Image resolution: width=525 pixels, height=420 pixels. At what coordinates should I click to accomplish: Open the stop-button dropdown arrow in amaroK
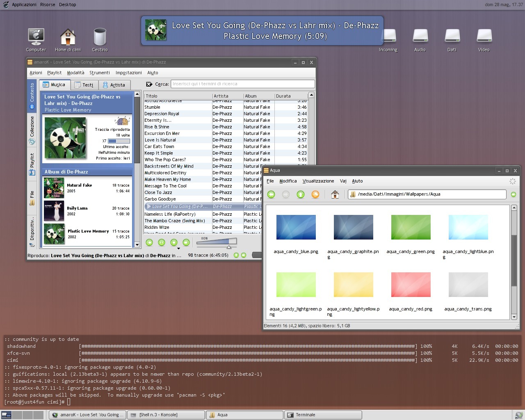pyautogui.click(x=178, y=249)
